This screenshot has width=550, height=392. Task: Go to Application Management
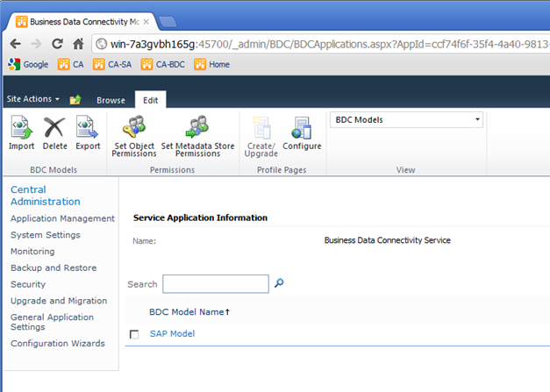click(x=62, y=218)
